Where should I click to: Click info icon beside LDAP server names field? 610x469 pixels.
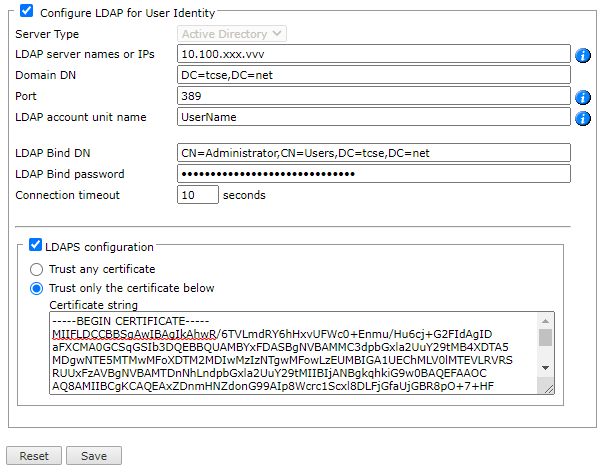(584, 55)
